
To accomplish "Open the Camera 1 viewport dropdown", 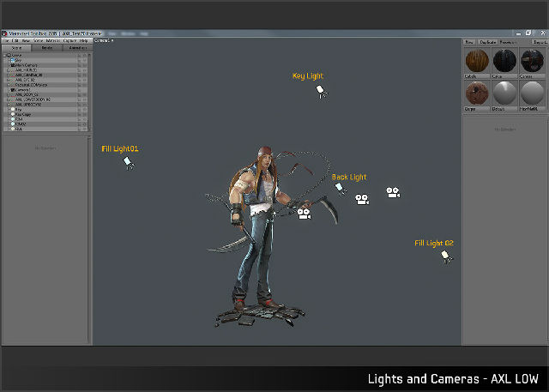I will click(x=104, y=40).
